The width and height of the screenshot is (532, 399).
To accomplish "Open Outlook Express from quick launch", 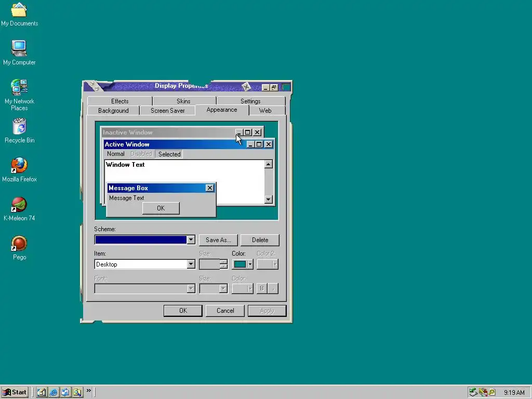I will point(65,392).
